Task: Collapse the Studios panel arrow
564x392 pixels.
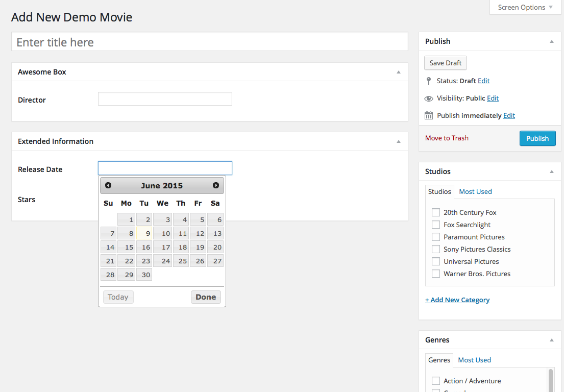Action: click(x=551, y=171)
